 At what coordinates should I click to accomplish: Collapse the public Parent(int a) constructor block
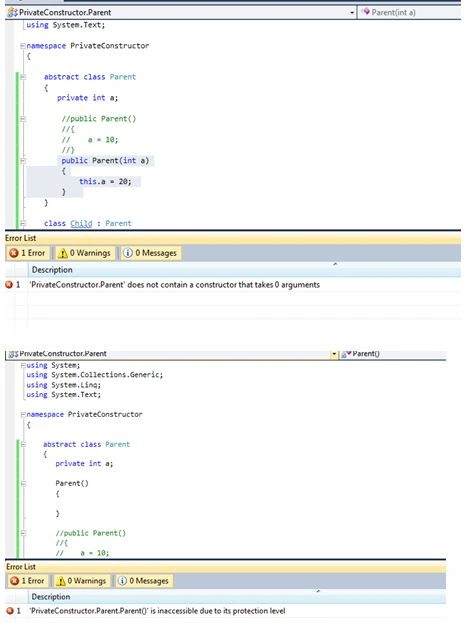[x=23, y=161]
